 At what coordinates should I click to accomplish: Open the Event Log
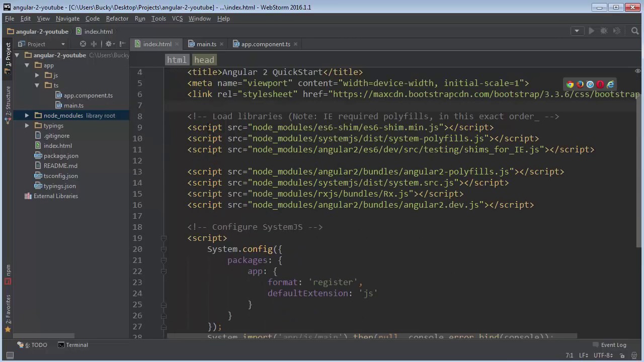[x=609, y=345]
